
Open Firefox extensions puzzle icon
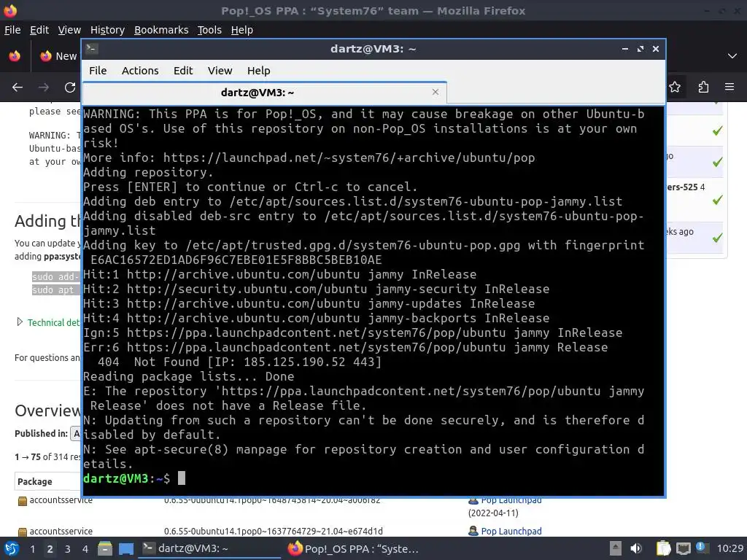click(x=704, y=87)
